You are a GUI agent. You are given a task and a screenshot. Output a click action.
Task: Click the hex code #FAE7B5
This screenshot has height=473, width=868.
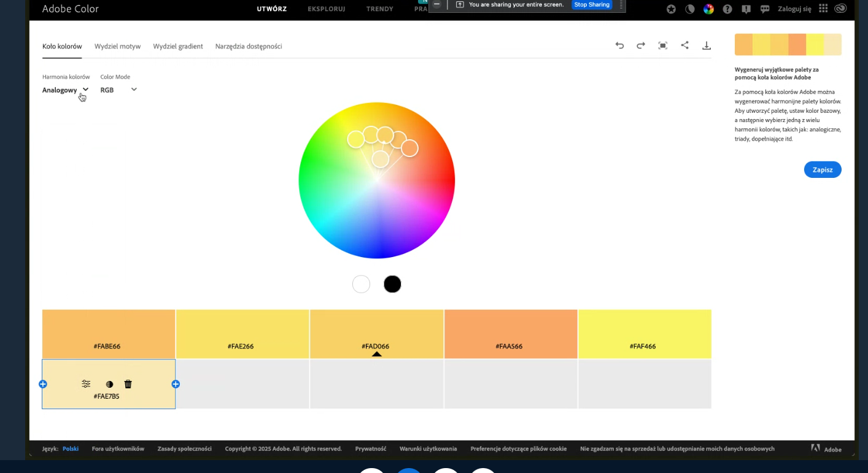tap(106, 396)
